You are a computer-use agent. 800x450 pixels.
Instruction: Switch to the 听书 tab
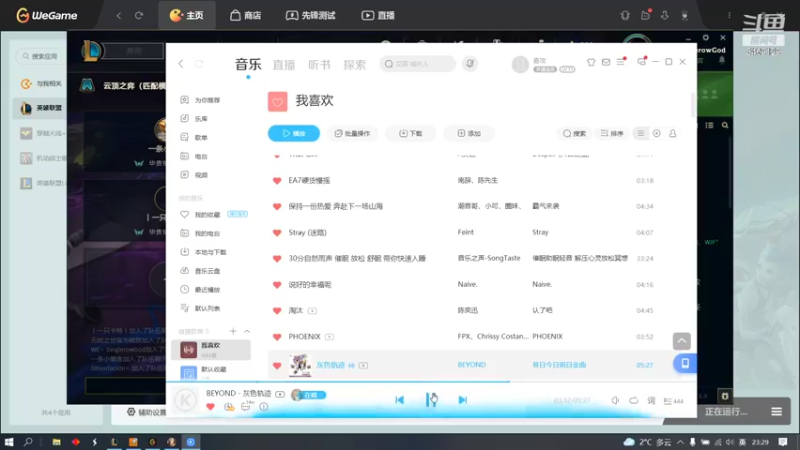pyautogui.click(x=319, y=65)
